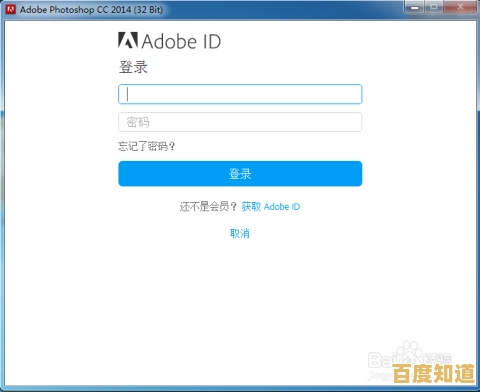Click the Adobe ID email input field
The width and height of the screenshot is (480, 392).
240,94
